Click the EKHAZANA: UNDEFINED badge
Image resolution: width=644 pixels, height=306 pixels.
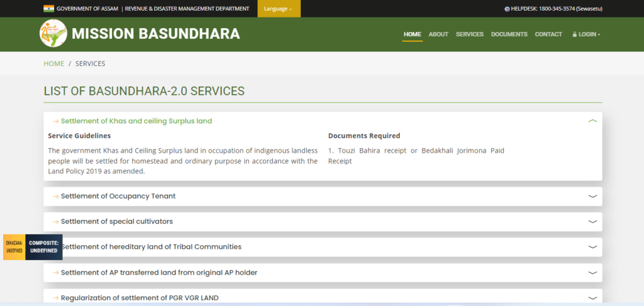tap(14, 247)
